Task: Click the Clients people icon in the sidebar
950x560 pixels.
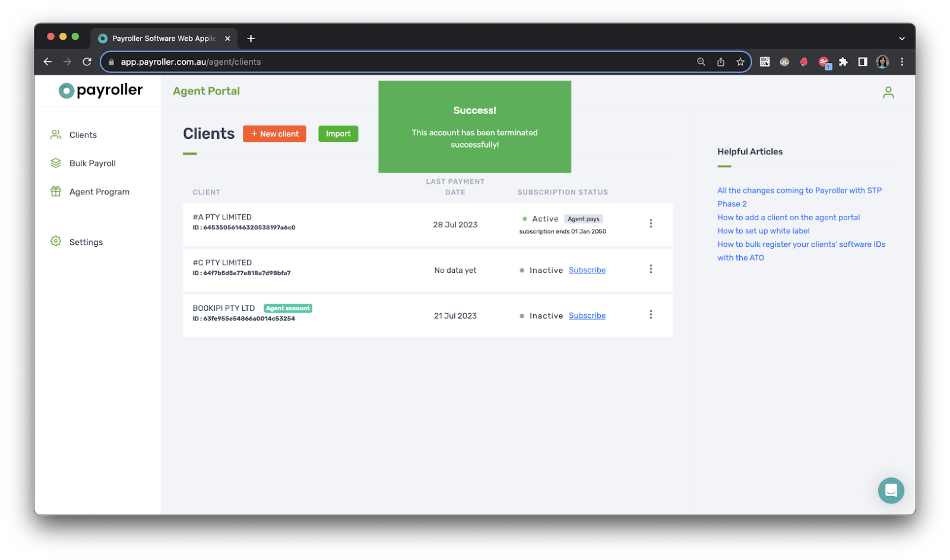Action: 56,135
